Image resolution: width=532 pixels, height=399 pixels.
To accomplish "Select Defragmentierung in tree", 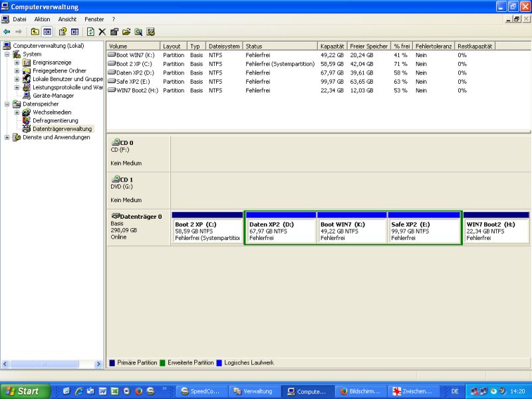I will point(55,120).
